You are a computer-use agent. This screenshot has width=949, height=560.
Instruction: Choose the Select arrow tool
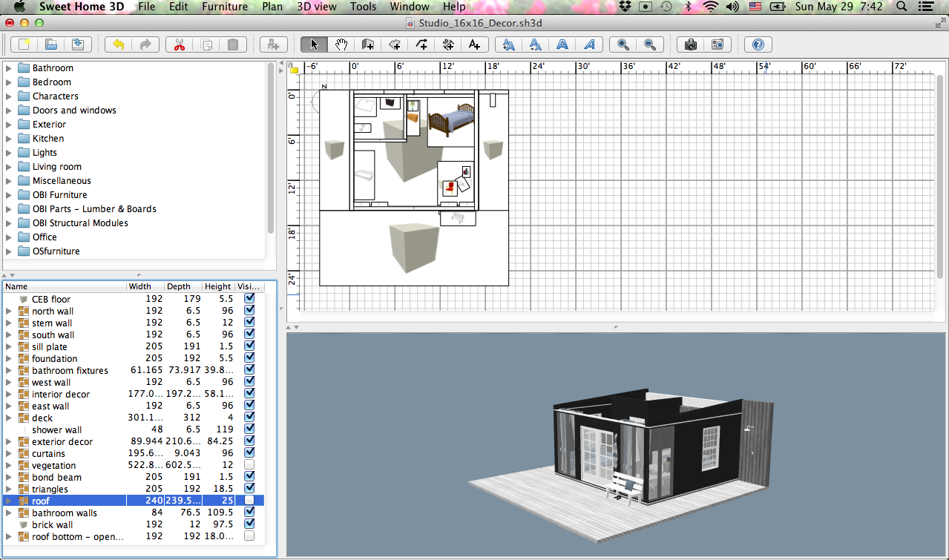314,45
